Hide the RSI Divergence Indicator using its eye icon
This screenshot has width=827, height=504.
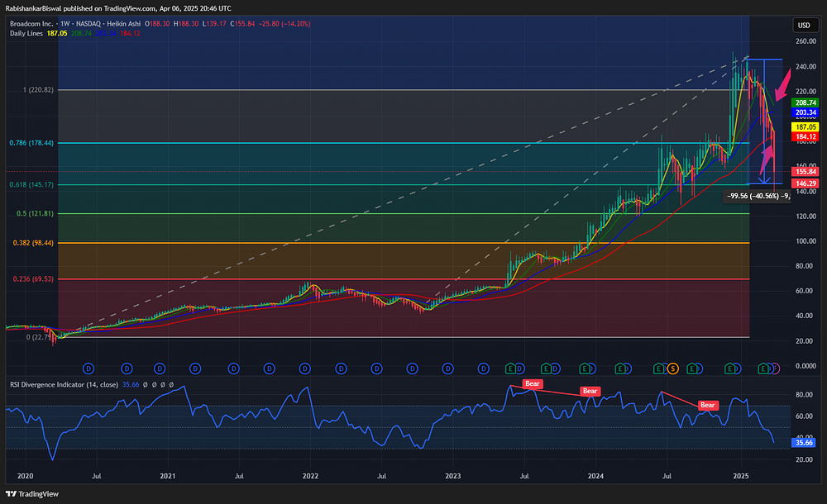pos(146,384)
